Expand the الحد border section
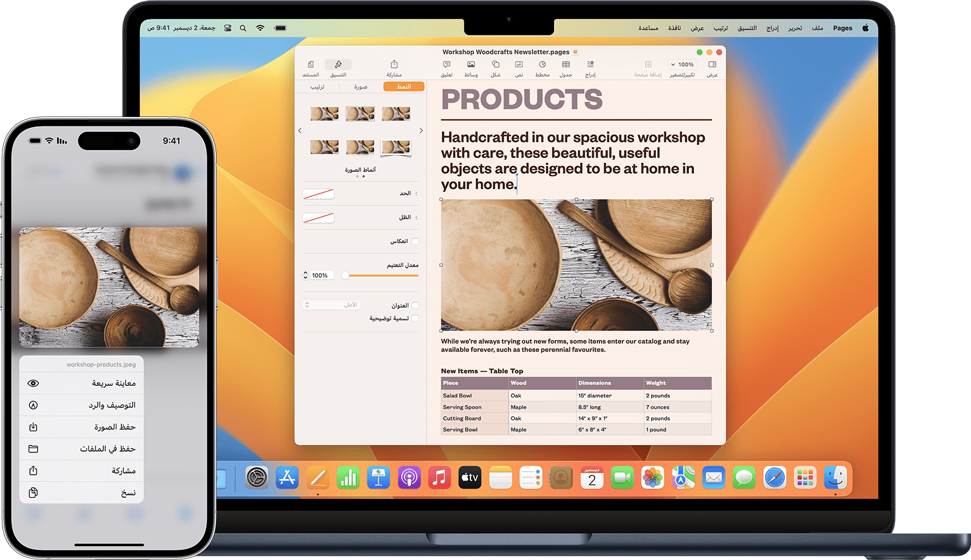The width and height of the screenshot is (971, 560). pyautogui.click(x=416, y=194)
